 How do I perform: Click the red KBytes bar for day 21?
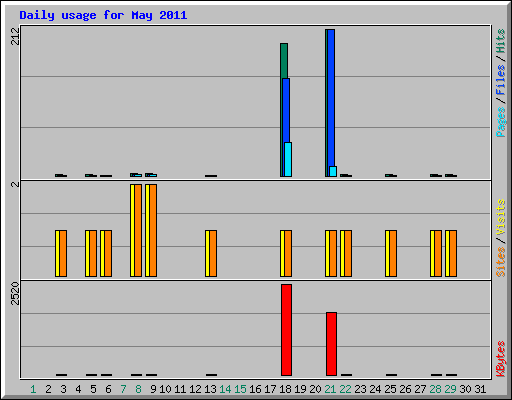[331, 344]
